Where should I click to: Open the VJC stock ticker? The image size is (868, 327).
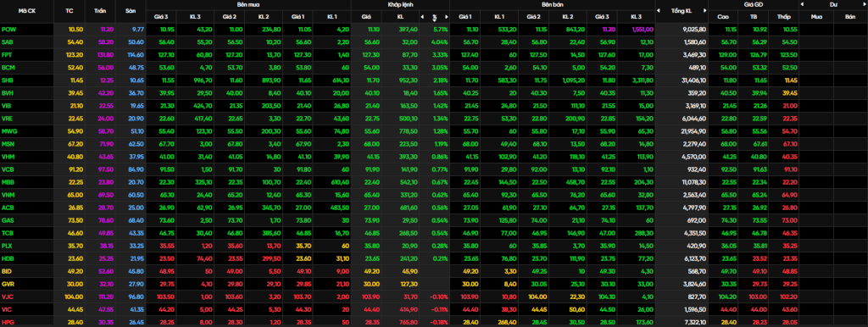(7, 297)
